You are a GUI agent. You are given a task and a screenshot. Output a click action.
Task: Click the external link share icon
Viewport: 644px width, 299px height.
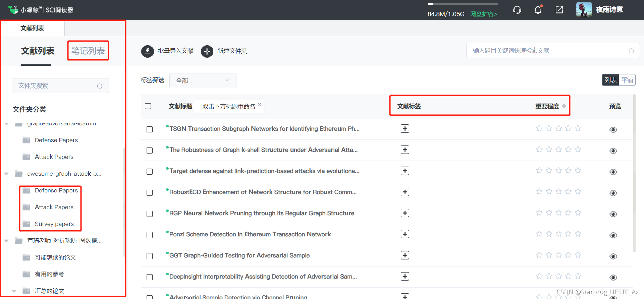pos(559,10)
